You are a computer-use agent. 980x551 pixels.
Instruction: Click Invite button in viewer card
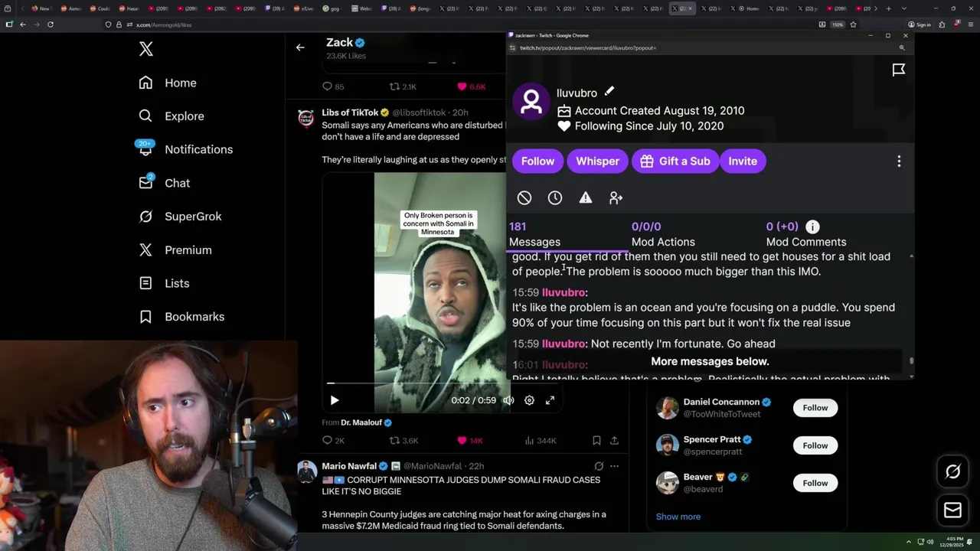tap(743, 161)
